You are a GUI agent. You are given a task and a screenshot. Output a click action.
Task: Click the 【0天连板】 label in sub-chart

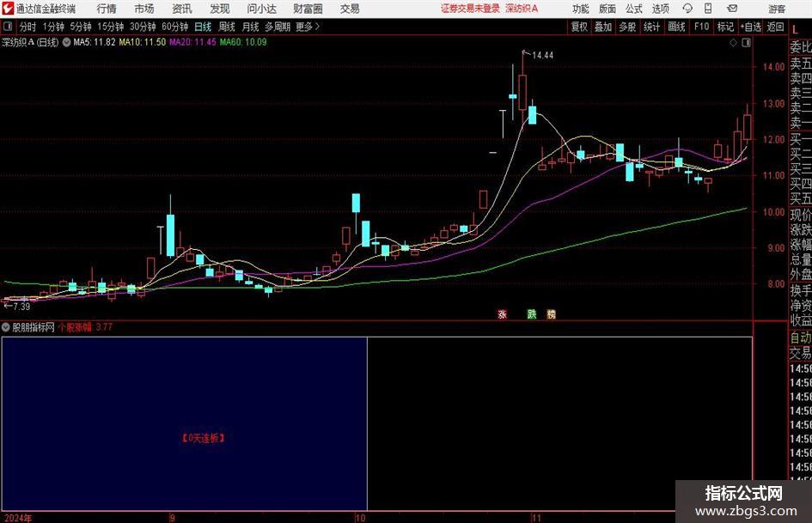pyautogui.click(x=203, y=438)
